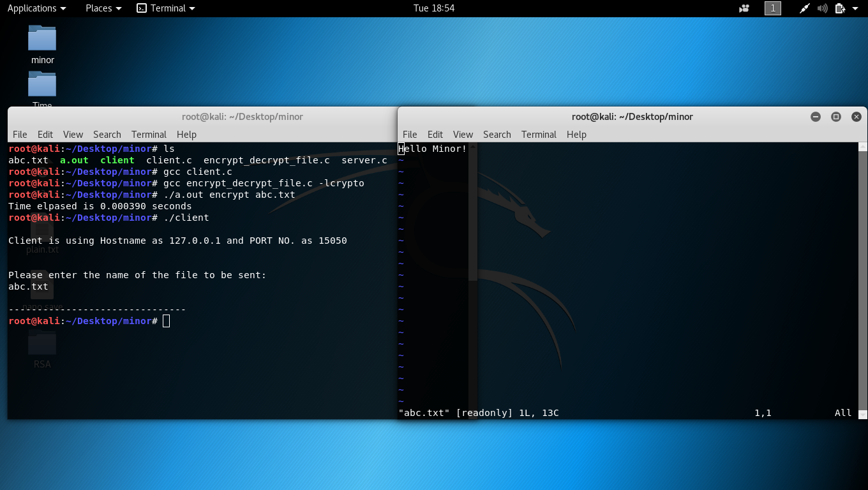The image size is (868, 490).
Task: Click 'a.out' in the ls output
Action: 74,160
